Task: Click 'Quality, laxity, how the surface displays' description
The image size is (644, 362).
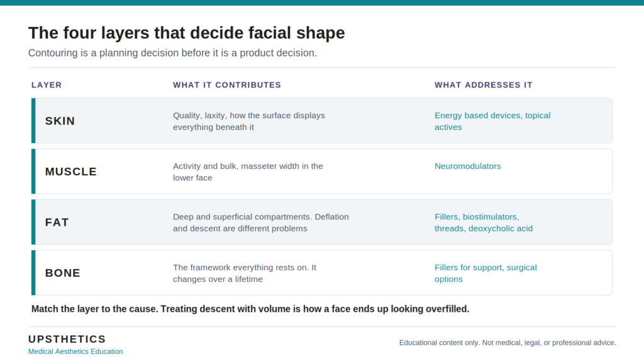Action: tap(249, 121)
